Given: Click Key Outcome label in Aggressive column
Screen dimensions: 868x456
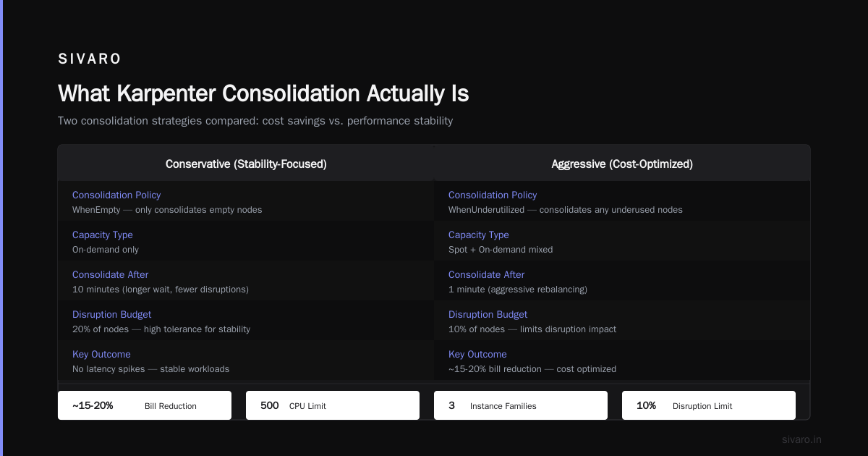Looking at the screenshot, I should click(x=477, y=355).
